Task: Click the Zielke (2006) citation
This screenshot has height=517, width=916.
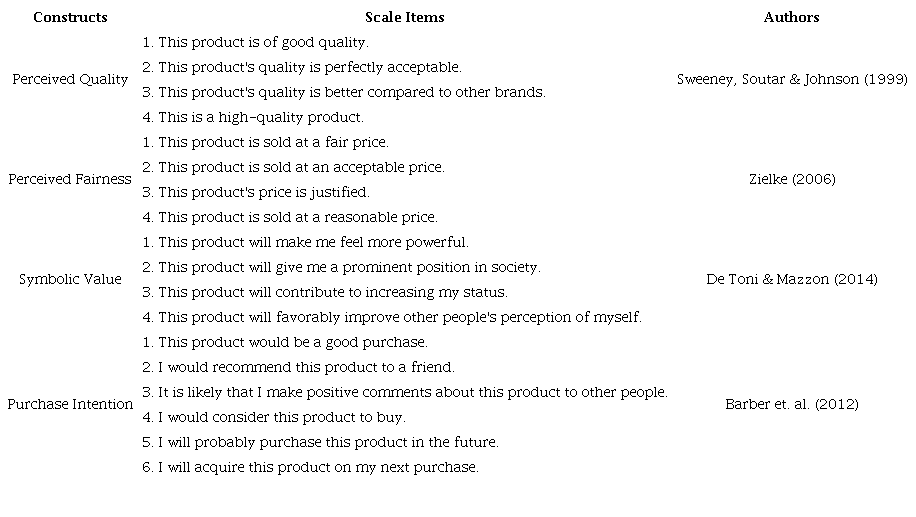Action: (x=791, y=179)
